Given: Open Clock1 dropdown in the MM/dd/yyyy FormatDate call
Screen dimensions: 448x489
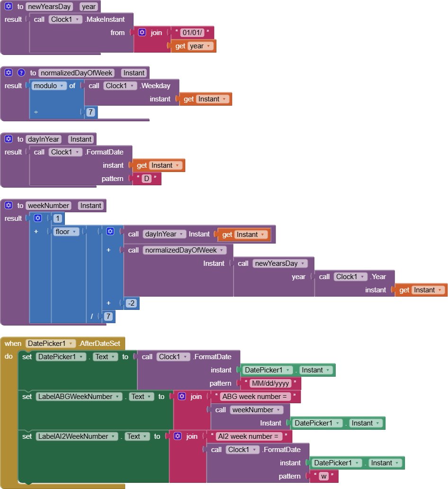Looking at the screenshot, I should pyautogui.click(x=173, y=357).
